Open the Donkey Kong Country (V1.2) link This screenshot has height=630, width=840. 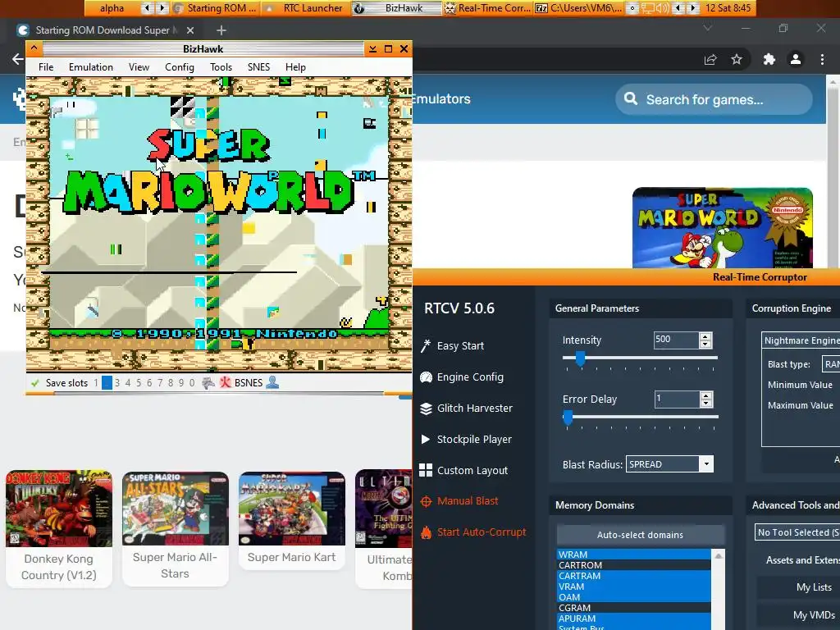[x=59, y=528]
